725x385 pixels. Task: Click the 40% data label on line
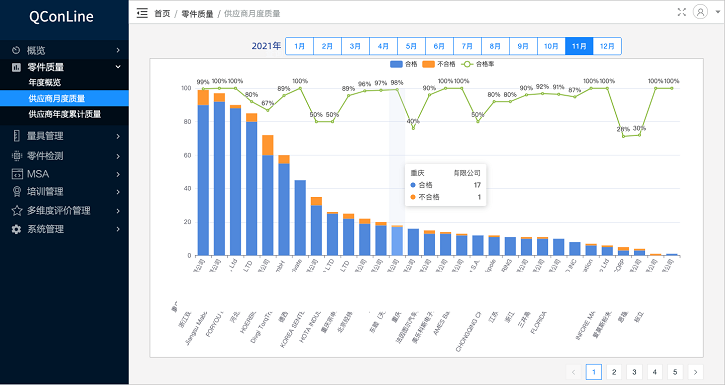click(413, 121)
